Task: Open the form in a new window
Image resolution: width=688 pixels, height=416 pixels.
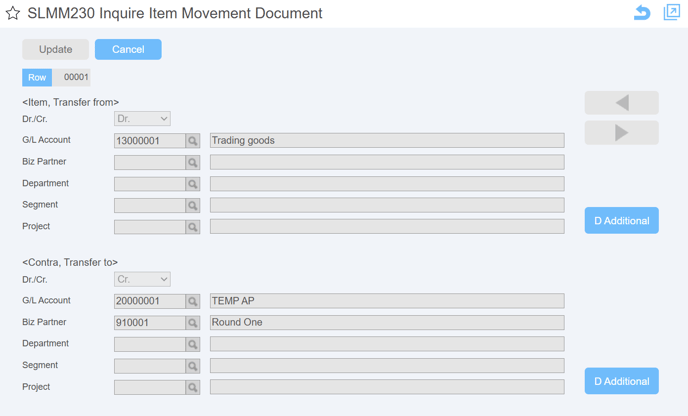Action: tap(671, 12)
